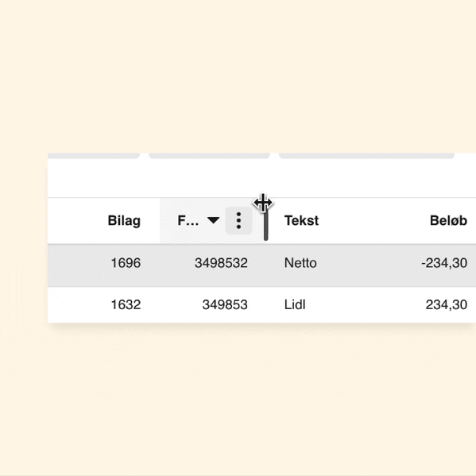The image size is (476, 476).
Task: Select the Lidl transaction row
Action: click(261, 305)
